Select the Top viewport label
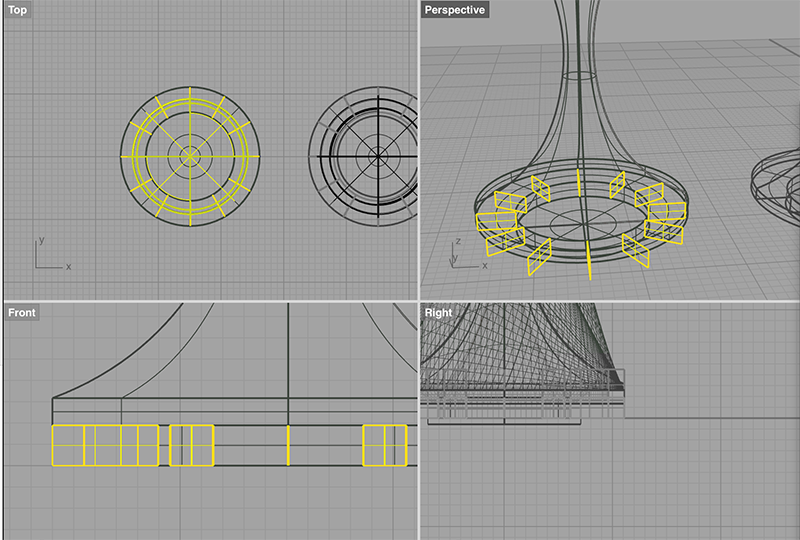The image size is (800, 540). (x=17, y=10)
